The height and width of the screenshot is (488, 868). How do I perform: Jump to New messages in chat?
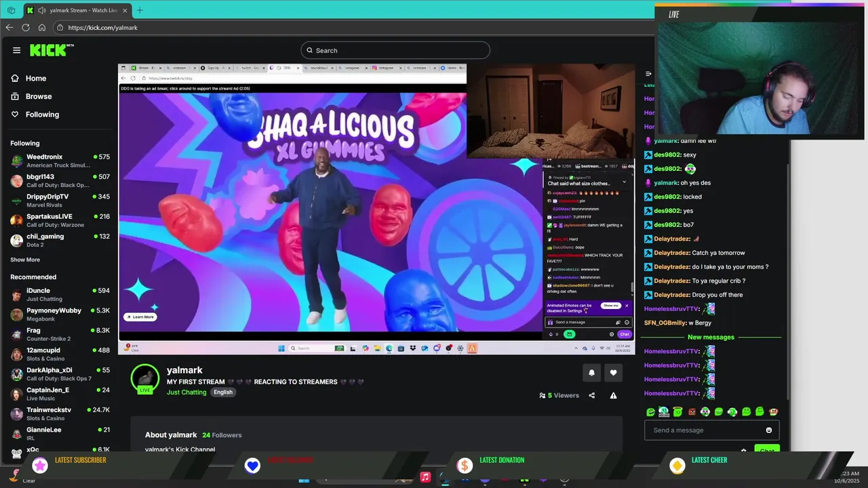pos(711,337)
